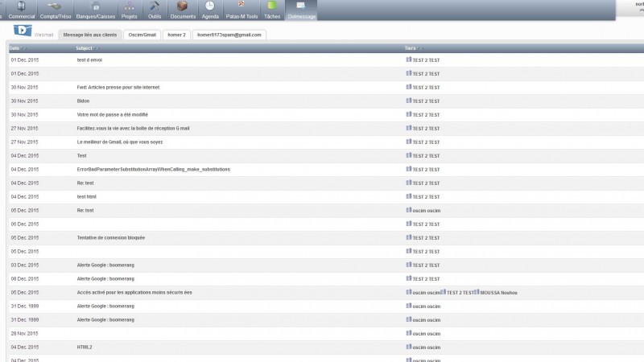Screen dimensions: 644x362
Task: Open 'Alerte Google : boomerang' dated 03 Dec. 2015
Action: 105,265
